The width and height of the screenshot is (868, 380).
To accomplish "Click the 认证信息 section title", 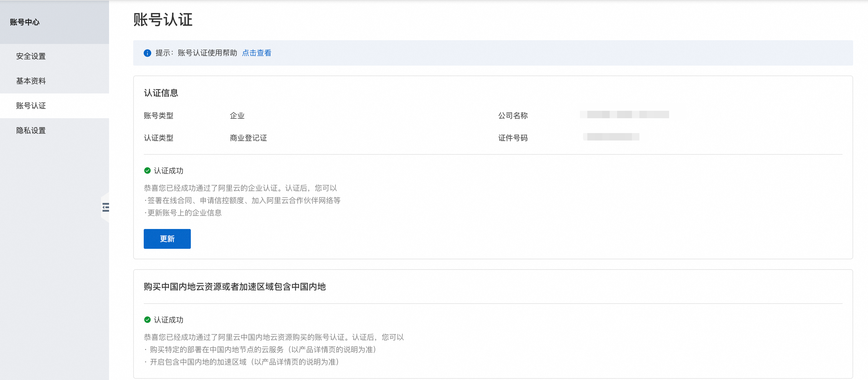I will pos(161,93).
